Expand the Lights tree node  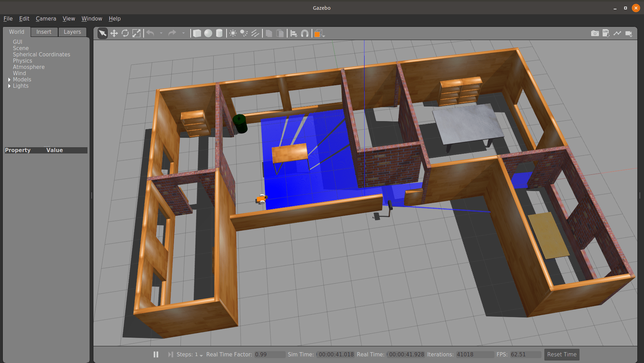point(9,86)
